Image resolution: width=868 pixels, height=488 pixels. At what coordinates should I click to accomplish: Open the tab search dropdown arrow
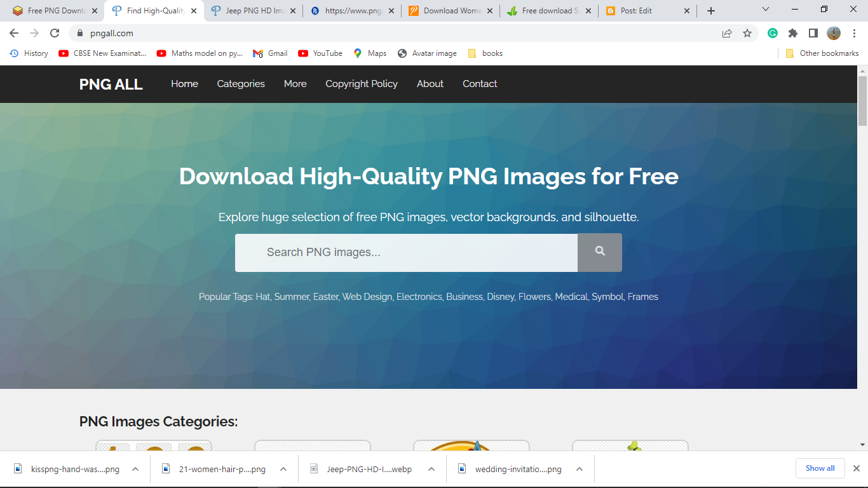point(765,10)
